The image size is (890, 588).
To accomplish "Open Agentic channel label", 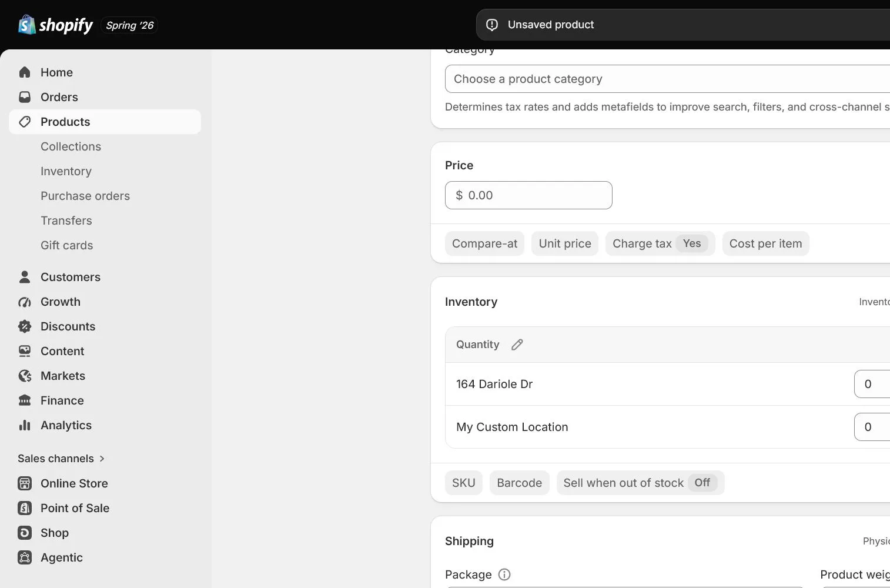I will click(x=62, y=557).
